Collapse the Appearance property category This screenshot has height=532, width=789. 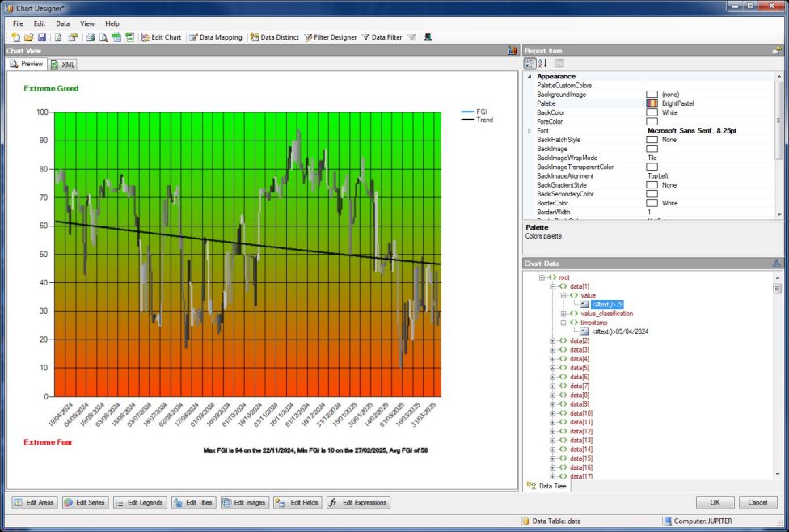(x=530, y=77)
